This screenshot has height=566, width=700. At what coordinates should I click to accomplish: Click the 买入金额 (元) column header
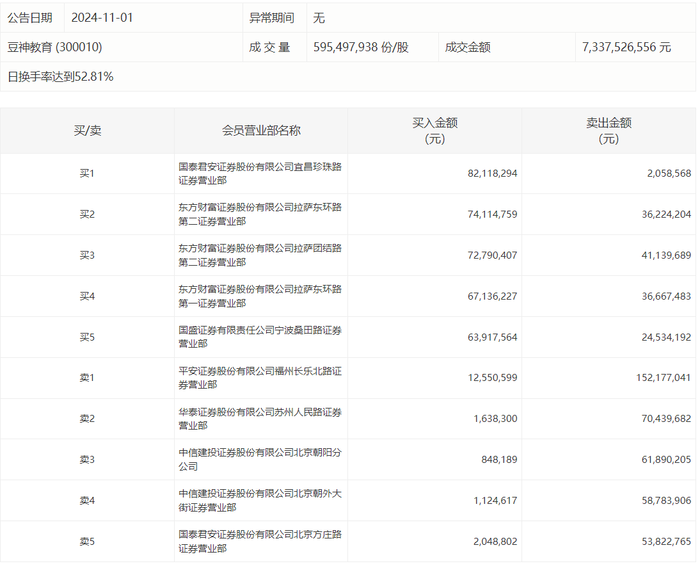point(435,131)
